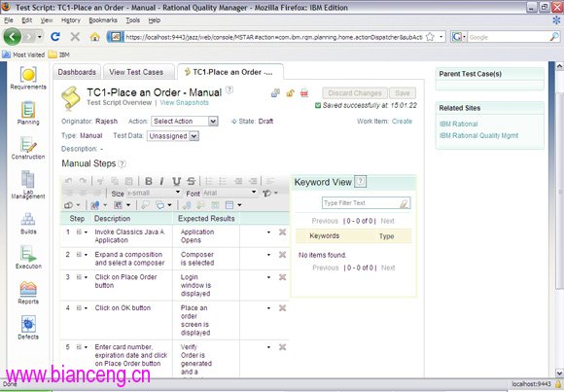Viewport: 564px width, 392px height.
Task: Expand step 2 row action menu arrow
Action: coord(86,255)
